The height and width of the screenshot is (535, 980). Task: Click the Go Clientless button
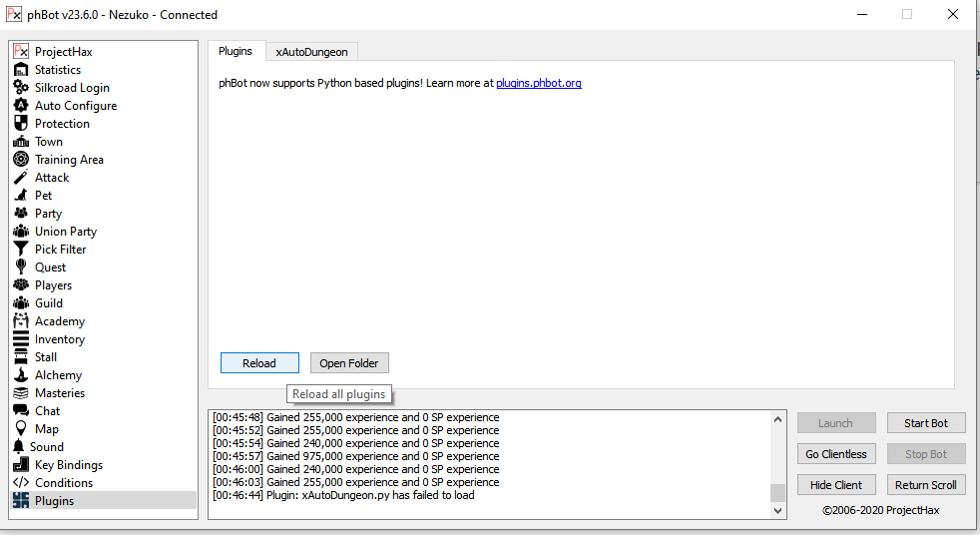point(836,454)
